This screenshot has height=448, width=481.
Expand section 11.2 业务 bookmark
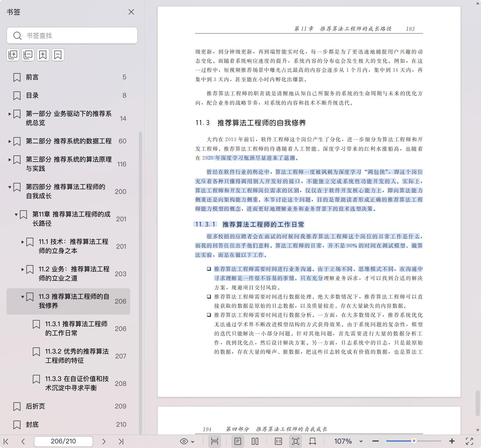(x=23, y=269)
